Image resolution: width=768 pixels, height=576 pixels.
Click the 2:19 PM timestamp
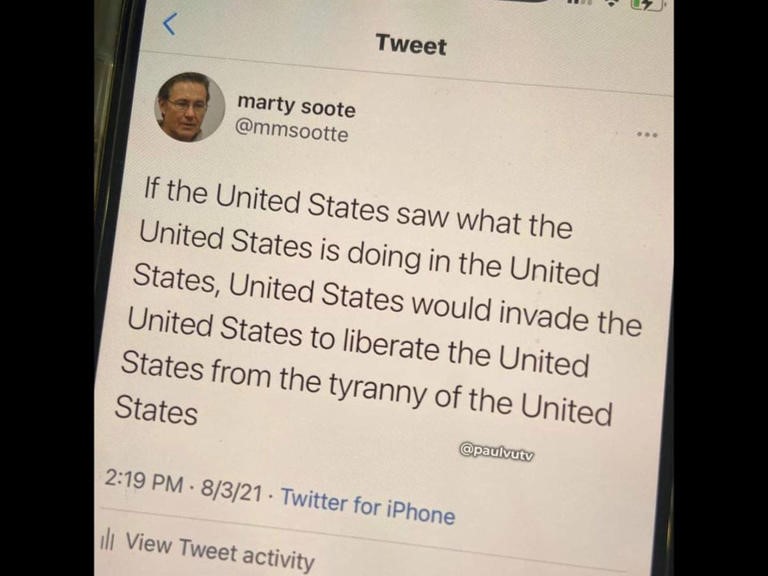point(144,480)
